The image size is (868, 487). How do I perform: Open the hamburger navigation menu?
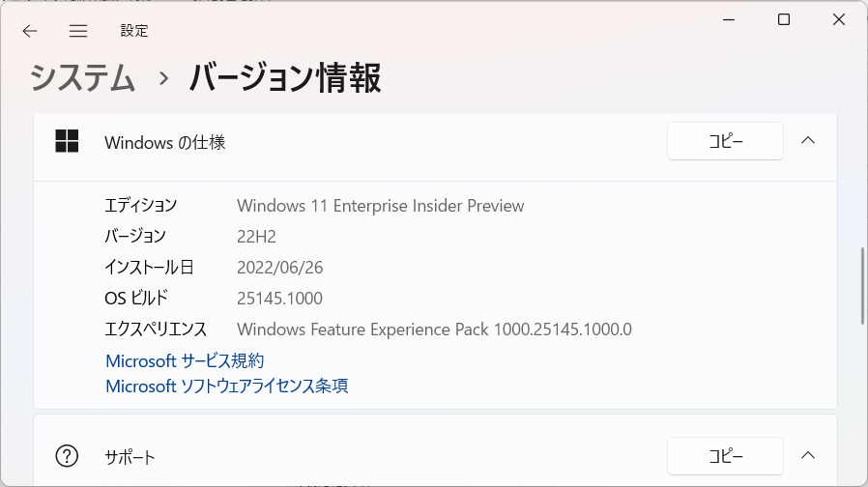coord(78,31)
